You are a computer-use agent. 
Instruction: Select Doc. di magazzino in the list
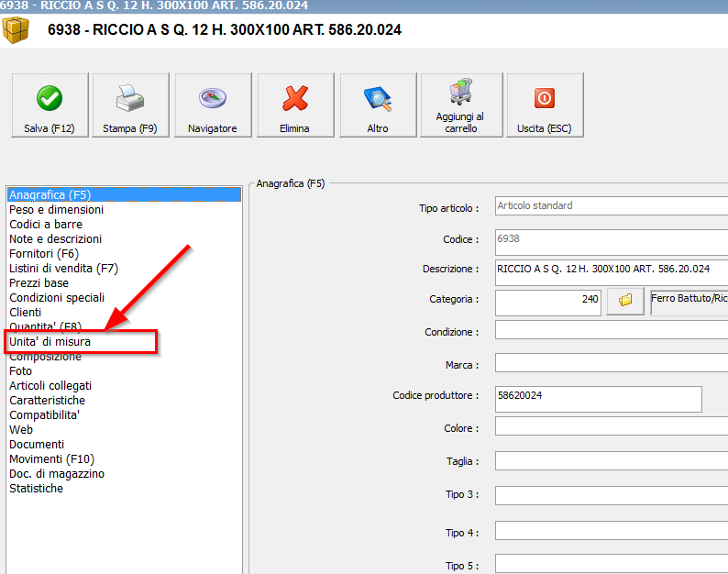pyautogui.click(x=125, y=474)
